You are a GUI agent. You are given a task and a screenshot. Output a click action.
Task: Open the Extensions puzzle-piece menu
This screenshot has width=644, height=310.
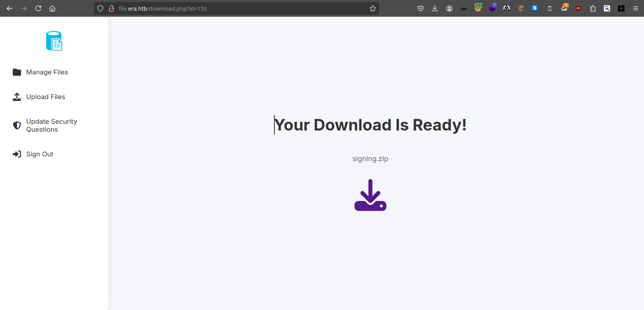tap(593, 8)
